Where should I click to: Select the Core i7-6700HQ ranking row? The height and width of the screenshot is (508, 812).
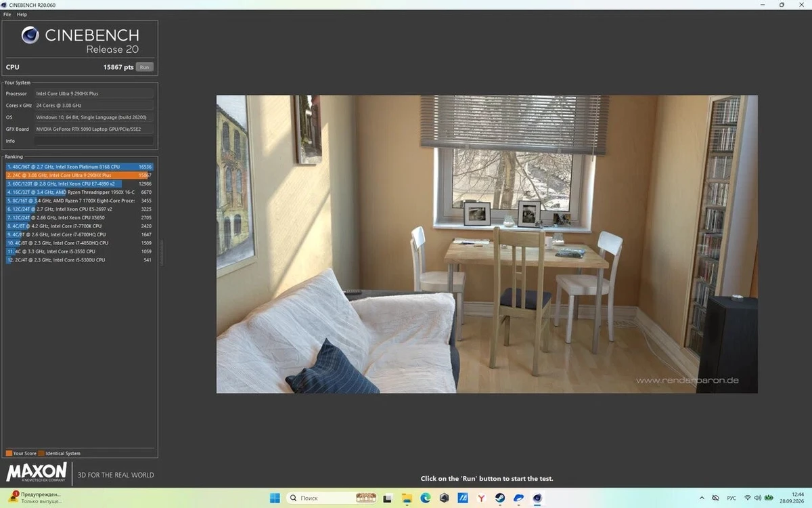coord(80,234)
